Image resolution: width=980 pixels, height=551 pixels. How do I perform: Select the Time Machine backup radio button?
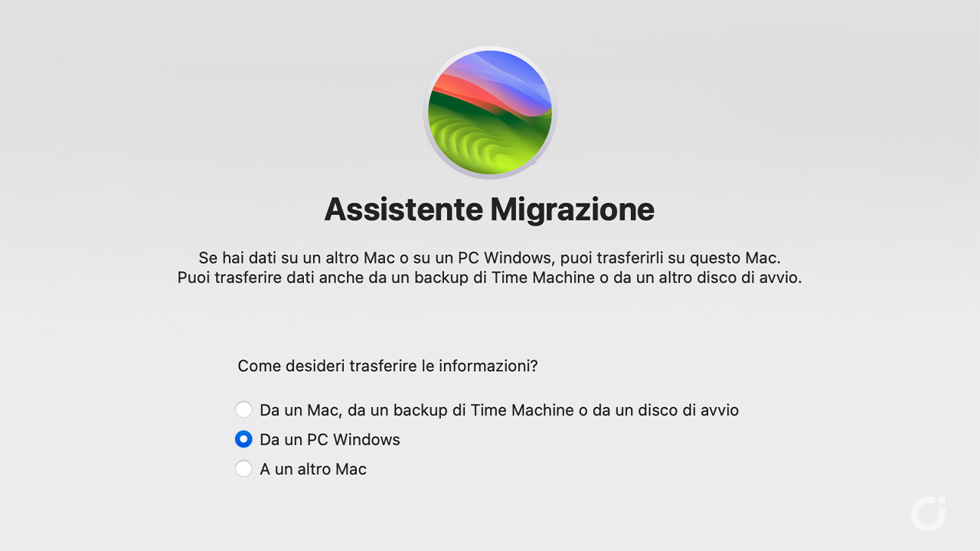[x=243, y=409]
